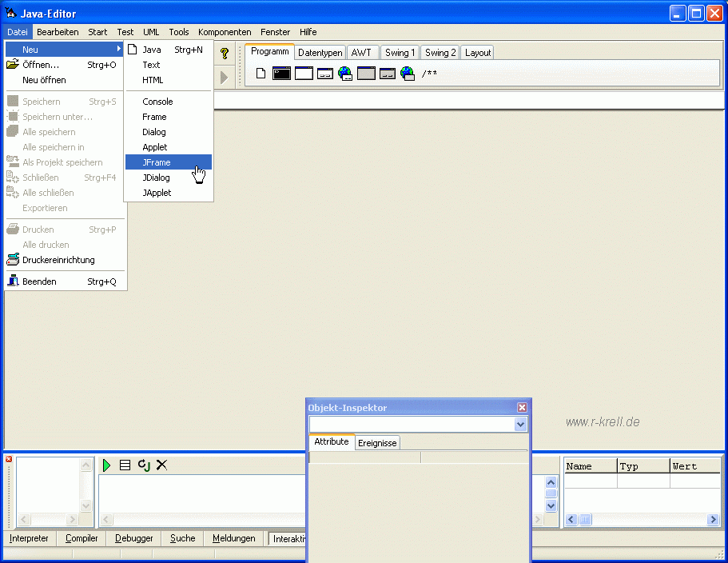Choose Beenden to quit the editor
The width and height of the screenshot is (728, 563).
click(x=39, y=281)
